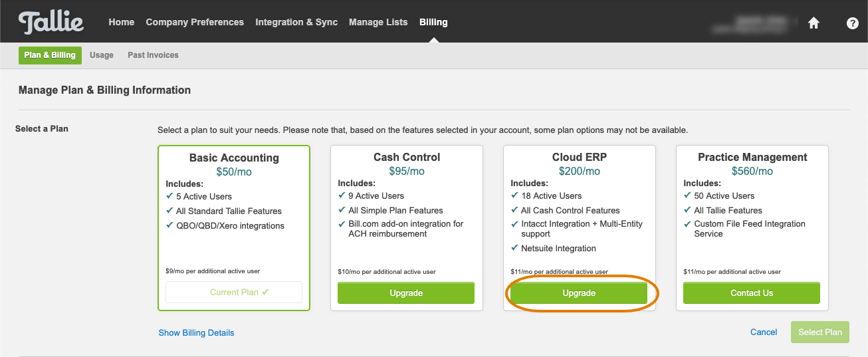Click the Tallie logo
868x357 pixels.
click(51, 22)
